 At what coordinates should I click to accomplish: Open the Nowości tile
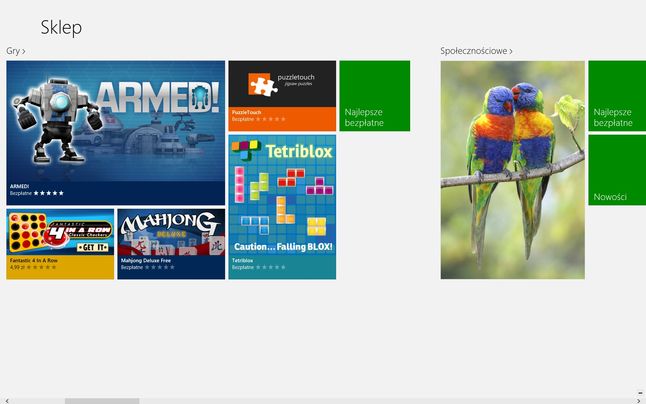tap(617, 170)
